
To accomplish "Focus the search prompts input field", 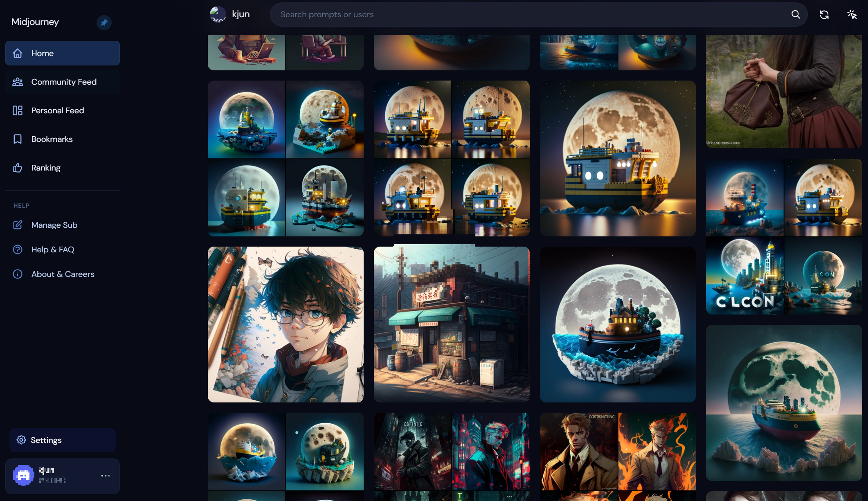I will tap(532, 15).
